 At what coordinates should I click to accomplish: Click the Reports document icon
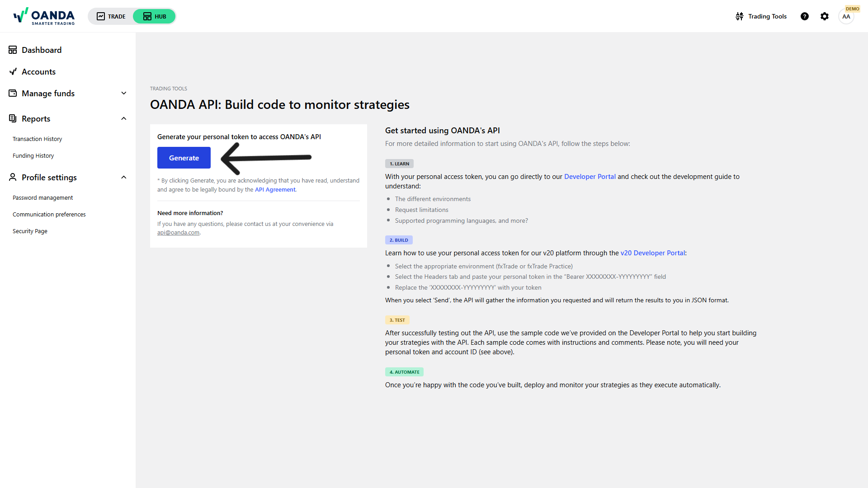[13, 118]
